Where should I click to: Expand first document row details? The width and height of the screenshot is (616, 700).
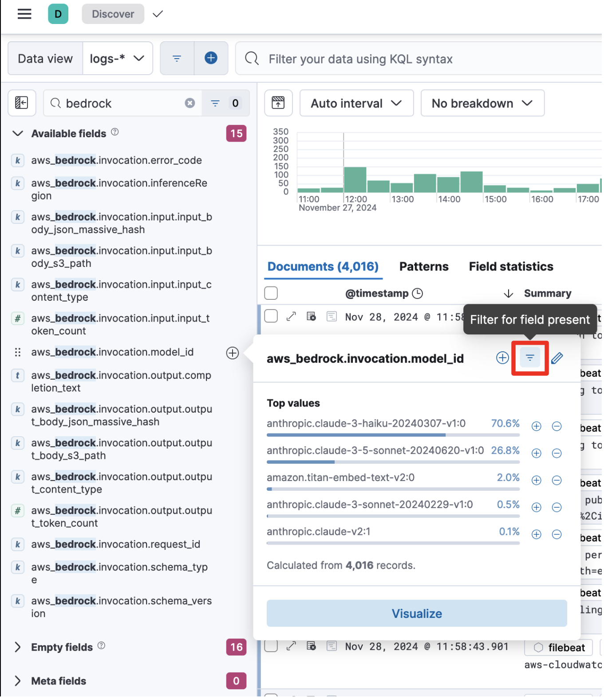tap(291, 317)
